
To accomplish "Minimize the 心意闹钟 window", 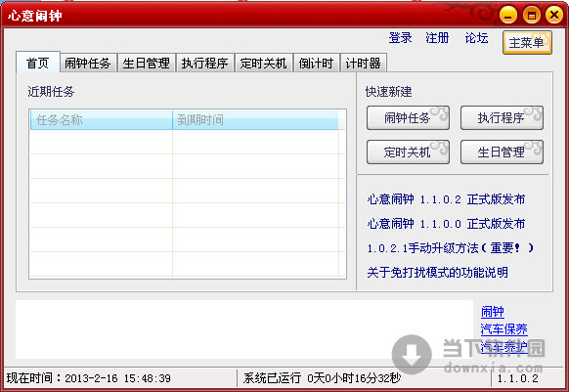I will tap(508, 16).
